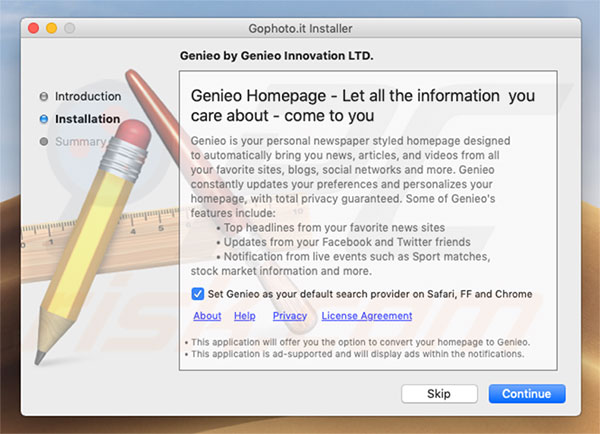This screenshot has width=600, height=434.
Task: Click the Genieo by Genieo Innovation LTD. heading
Action: [x=277, y=56]
